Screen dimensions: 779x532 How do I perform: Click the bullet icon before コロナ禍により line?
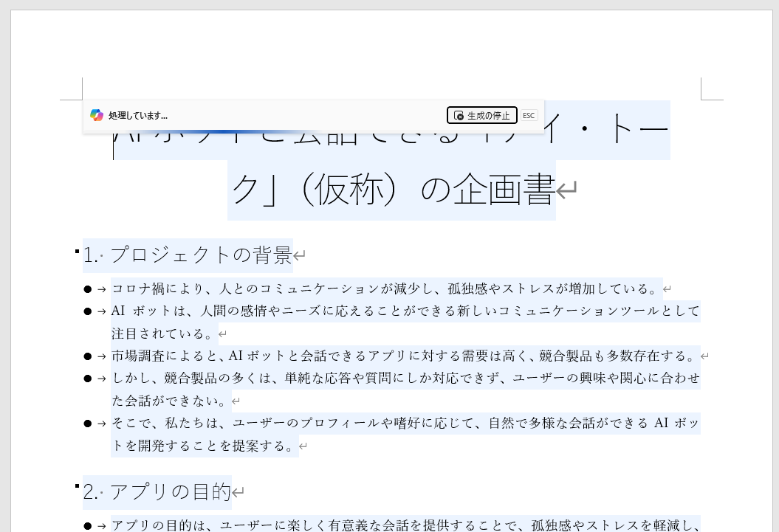(x=87, y=288)
